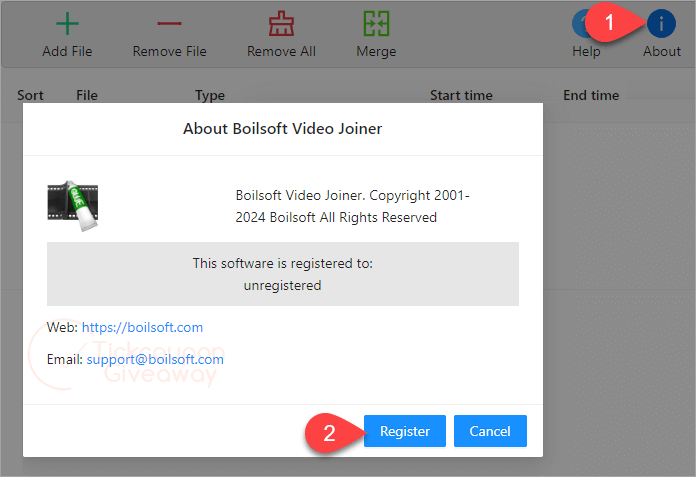Click the File column header
Screen dimensions: 696x477
pyautogui.click(x=87, y=95)
